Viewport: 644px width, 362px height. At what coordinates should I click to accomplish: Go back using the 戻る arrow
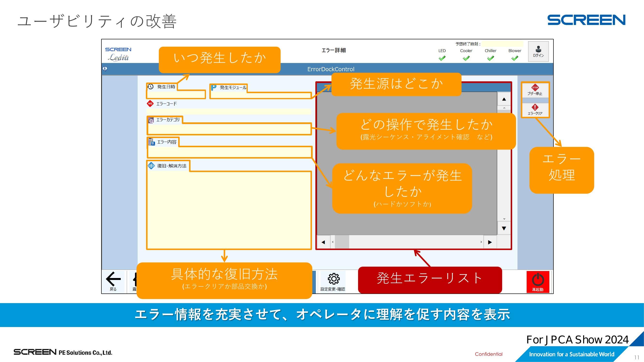click(x=113, y=279)
